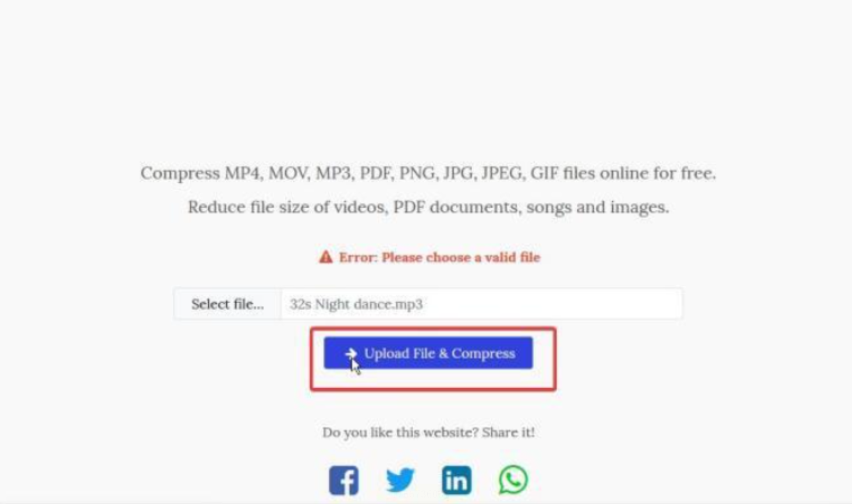
Task: Open the Select file... browse button
Action: [228, 304]
